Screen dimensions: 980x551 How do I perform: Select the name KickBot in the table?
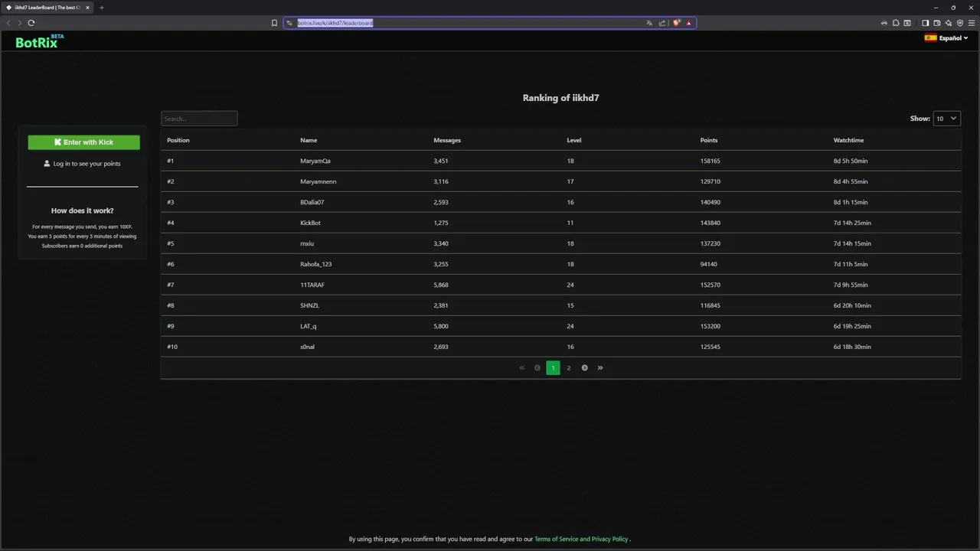pos(310,223)
